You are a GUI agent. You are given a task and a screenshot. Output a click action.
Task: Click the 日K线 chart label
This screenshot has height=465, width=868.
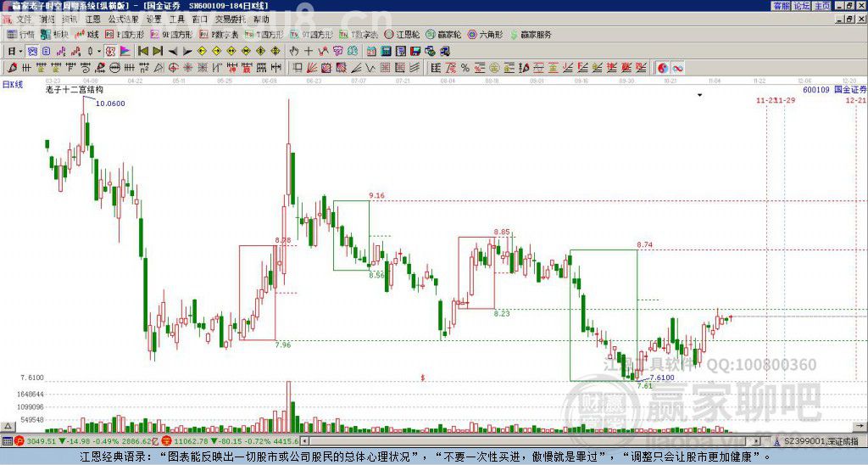click(13, 85)
